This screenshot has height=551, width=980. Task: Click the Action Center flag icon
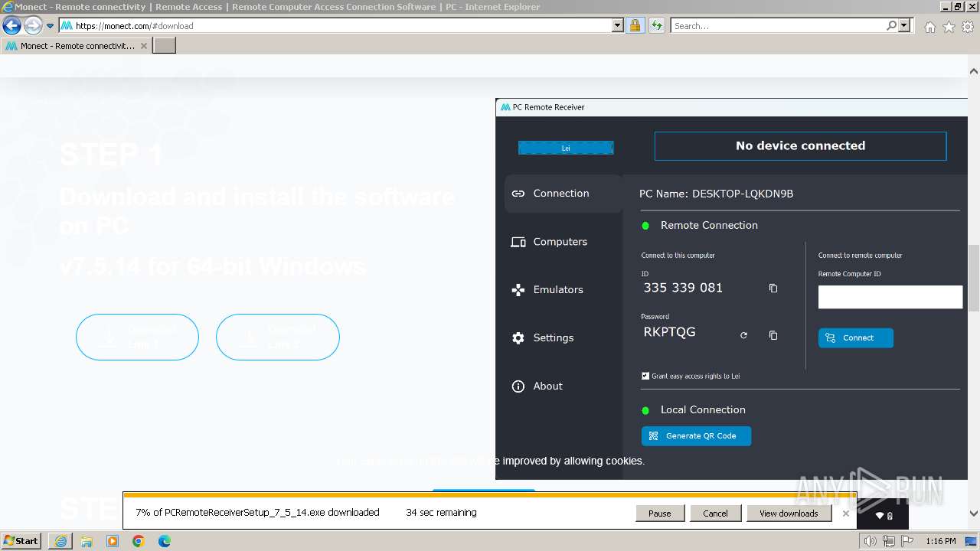(906, 541)
